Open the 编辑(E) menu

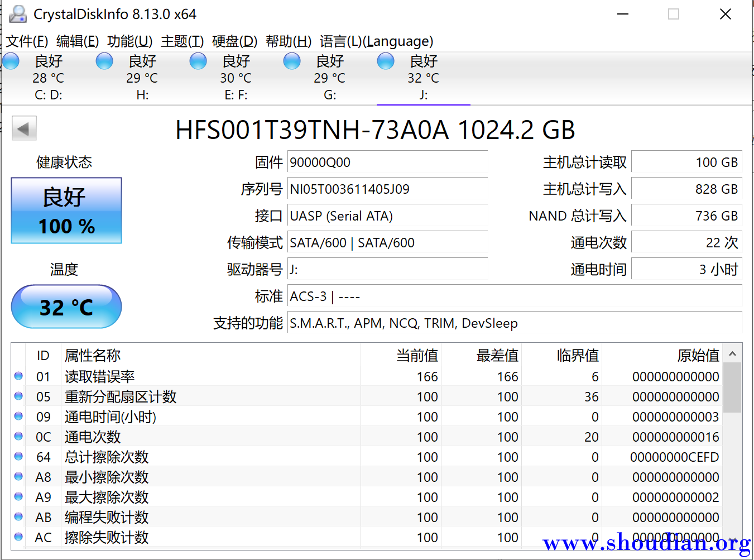point(78,41)
